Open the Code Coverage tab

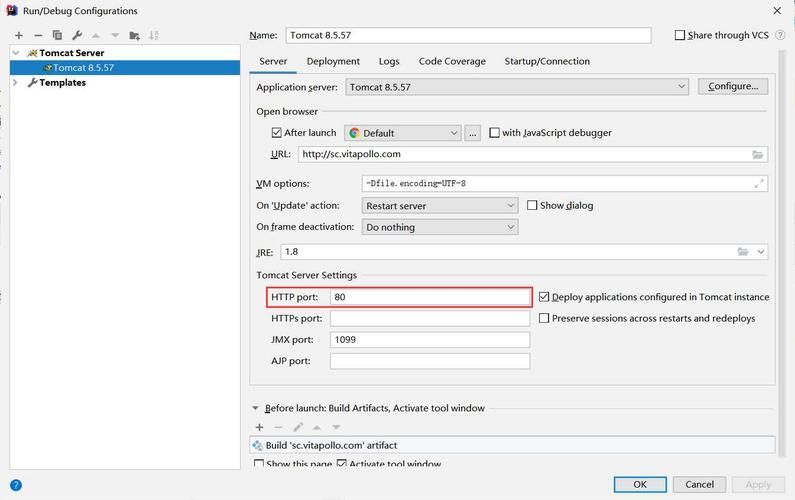click(452, 61)
